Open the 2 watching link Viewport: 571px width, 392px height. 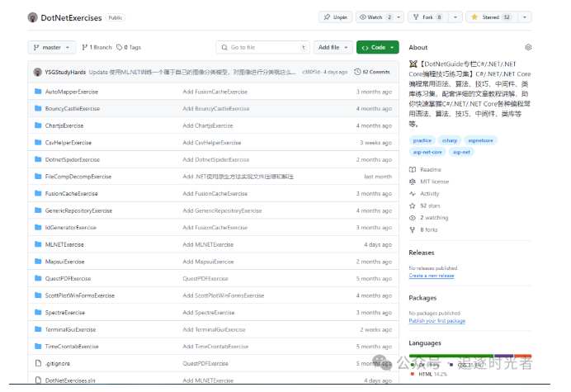coord(428,218)
